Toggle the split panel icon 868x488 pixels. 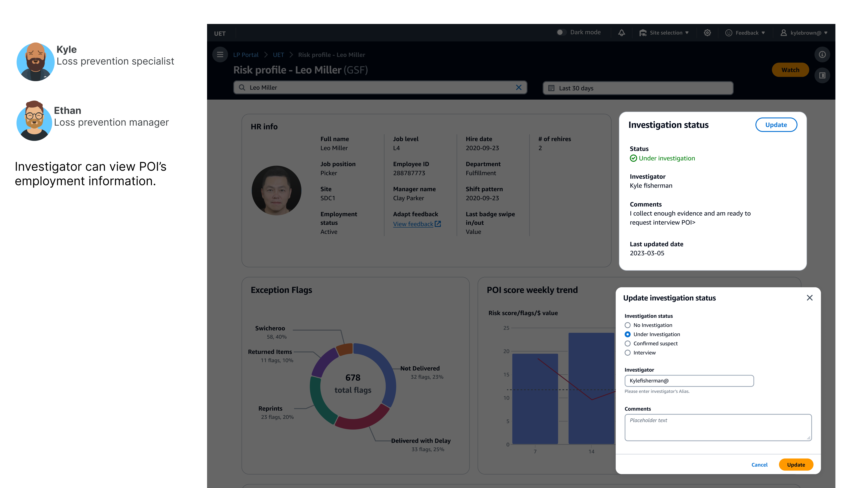click(x=822, y=75)
